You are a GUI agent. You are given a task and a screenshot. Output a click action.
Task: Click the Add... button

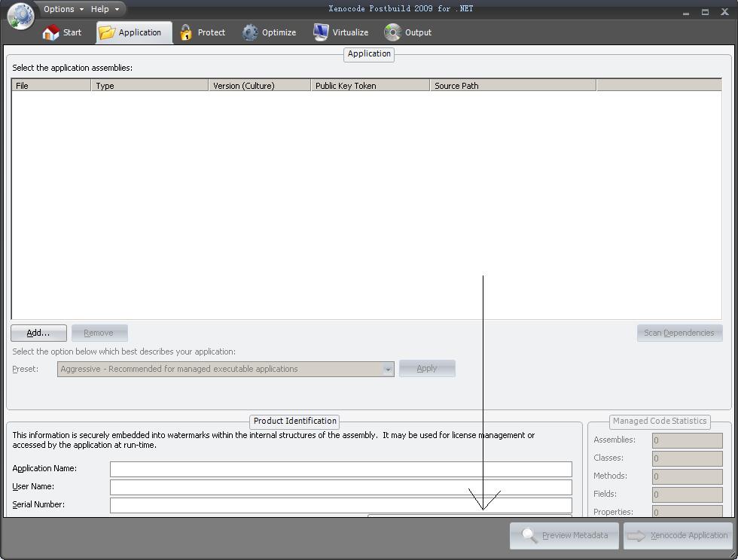[38, 333]
